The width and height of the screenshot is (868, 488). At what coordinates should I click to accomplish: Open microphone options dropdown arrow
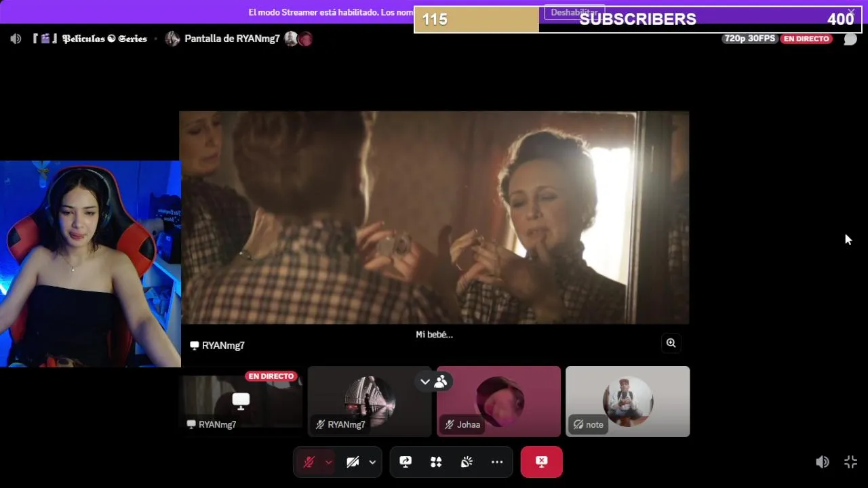tap(329, 462)
